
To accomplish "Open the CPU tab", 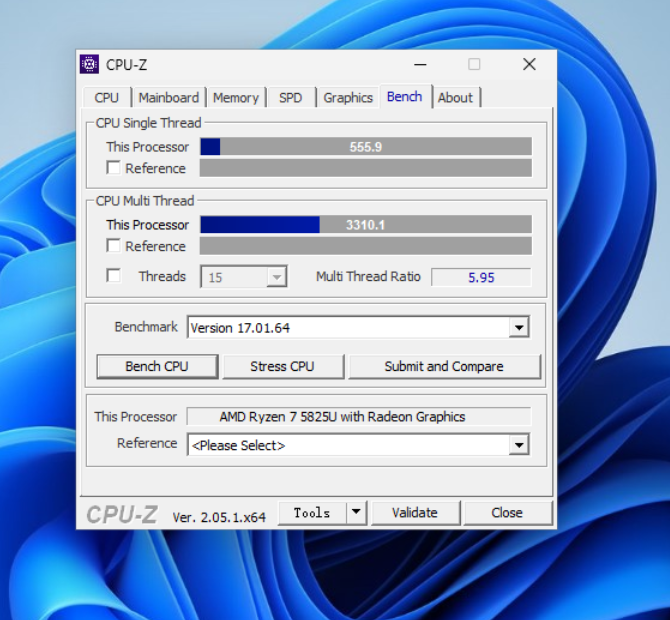I will coord(107,97).
